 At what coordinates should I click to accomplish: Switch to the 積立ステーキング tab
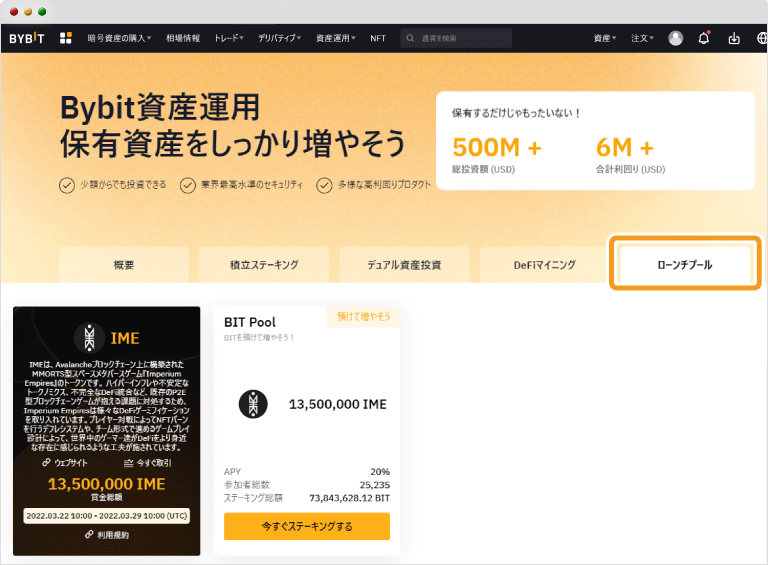264,265
